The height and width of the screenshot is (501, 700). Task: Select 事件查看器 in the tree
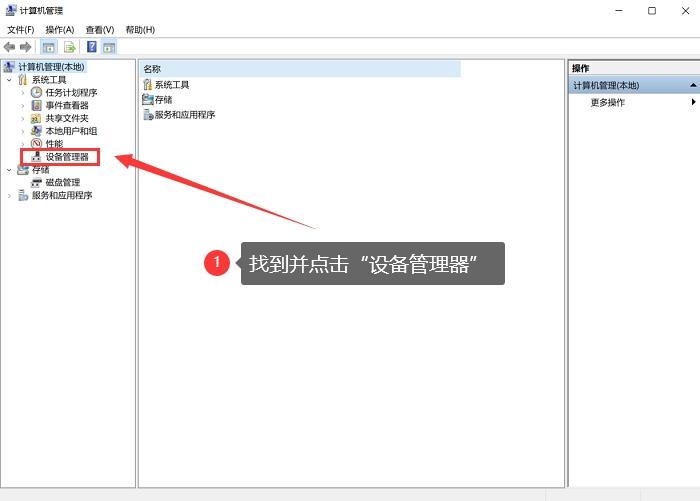[x=67, y=105]
